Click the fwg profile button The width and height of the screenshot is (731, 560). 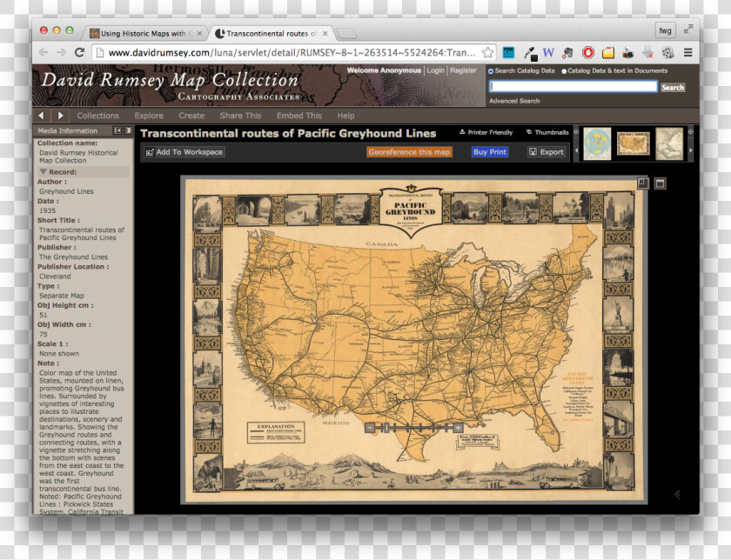pos(665,30)
